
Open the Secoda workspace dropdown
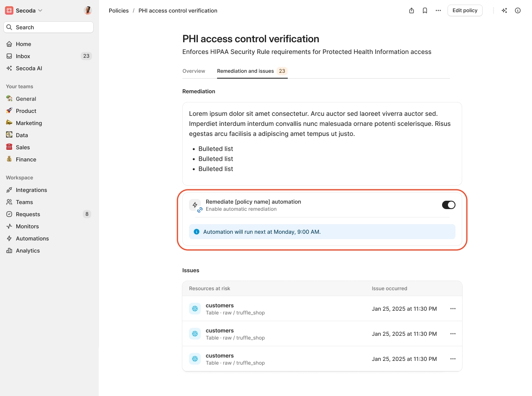[x=24, y=10]
